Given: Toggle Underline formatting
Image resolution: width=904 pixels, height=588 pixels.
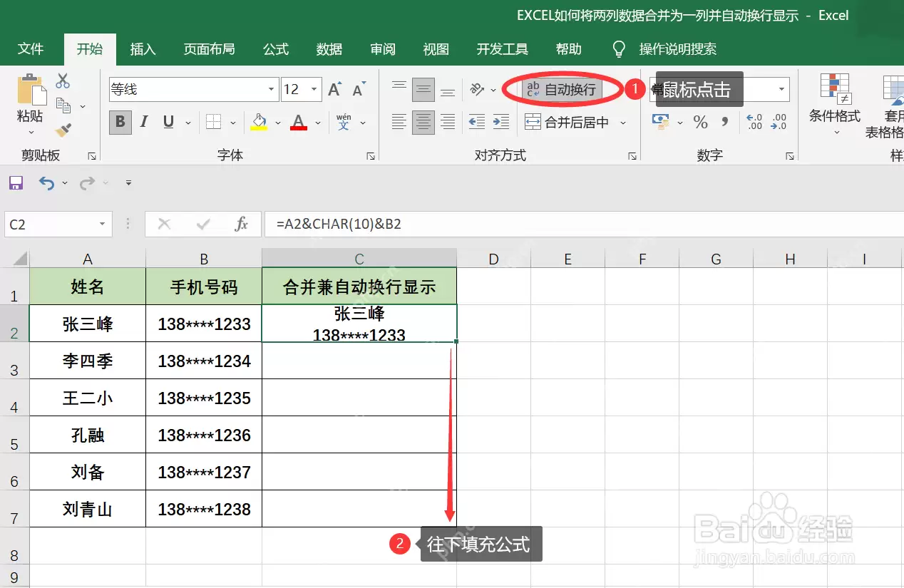Looking at the screenshot, I should pyautogui.click(x=168, y=122).
